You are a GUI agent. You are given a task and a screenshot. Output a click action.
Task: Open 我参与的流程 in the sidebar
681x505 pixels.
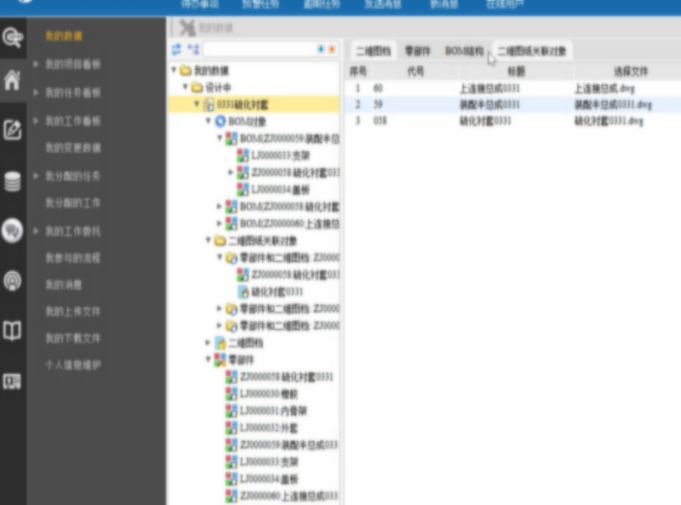click(x=73, y=258)
